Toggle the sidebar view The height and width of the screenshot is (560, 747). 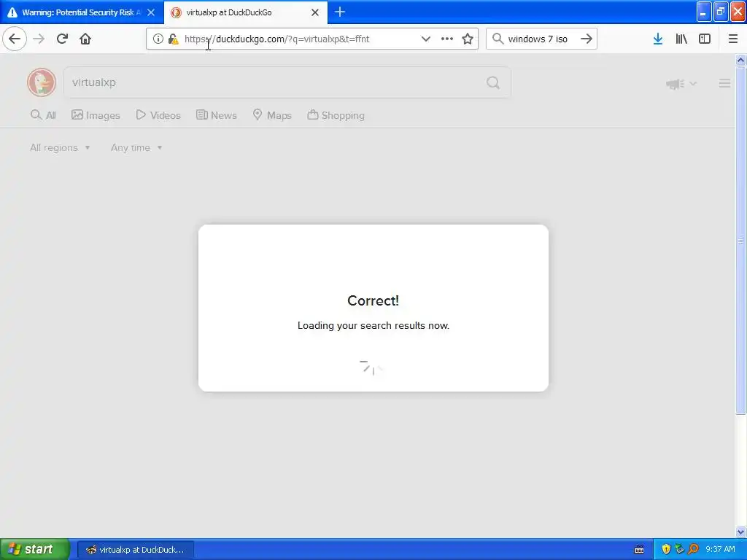click(x=705, y=39)
